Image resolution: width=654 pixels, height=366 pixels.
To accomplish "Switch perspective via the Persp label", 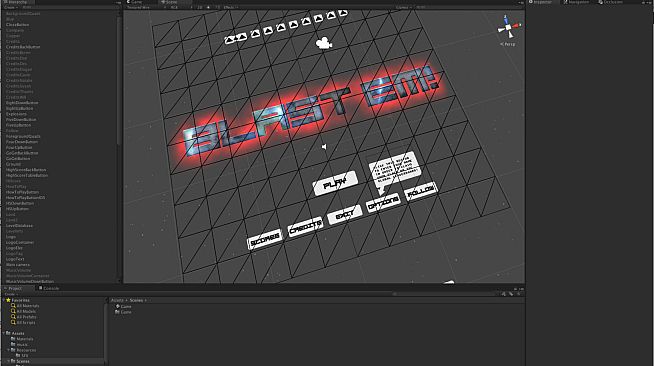I will tap(508, 44).
